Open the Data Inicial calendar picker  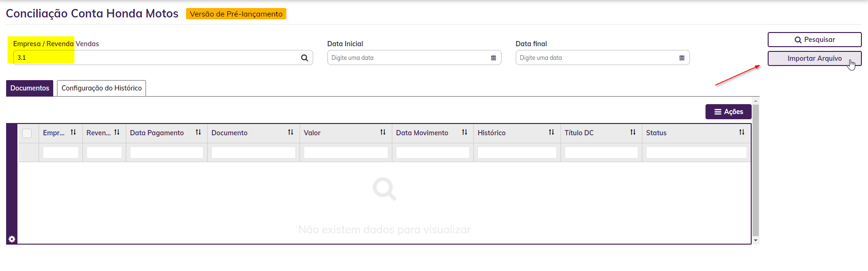494,58
